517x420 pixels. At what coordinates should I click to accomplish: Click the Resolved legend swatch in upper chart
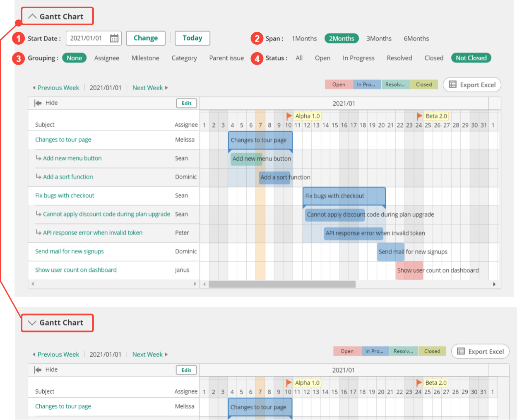click(x=396, y=84)
